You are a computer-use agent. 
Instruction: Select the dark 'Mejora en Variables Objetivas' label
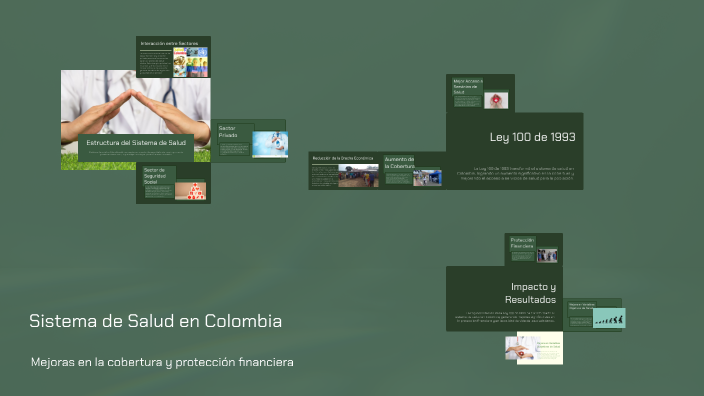582,306
